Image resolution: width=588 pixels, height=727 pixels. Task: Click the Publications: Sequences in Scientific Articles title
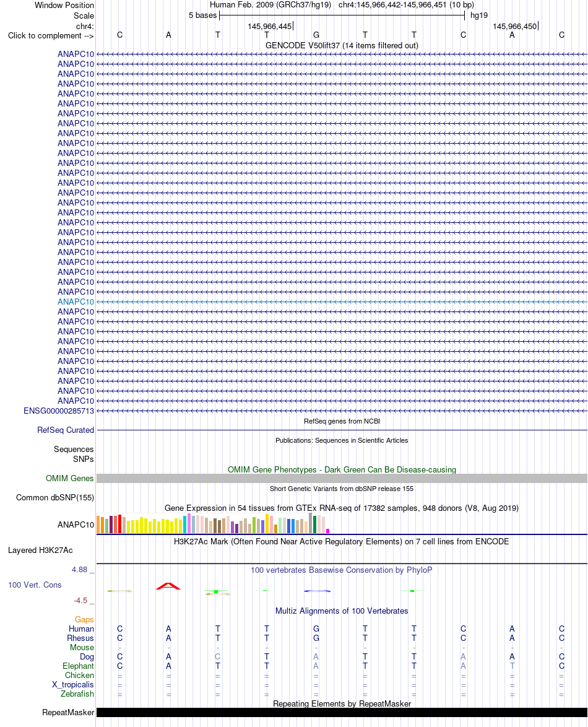pyautogui.click(x=342, y=440)
